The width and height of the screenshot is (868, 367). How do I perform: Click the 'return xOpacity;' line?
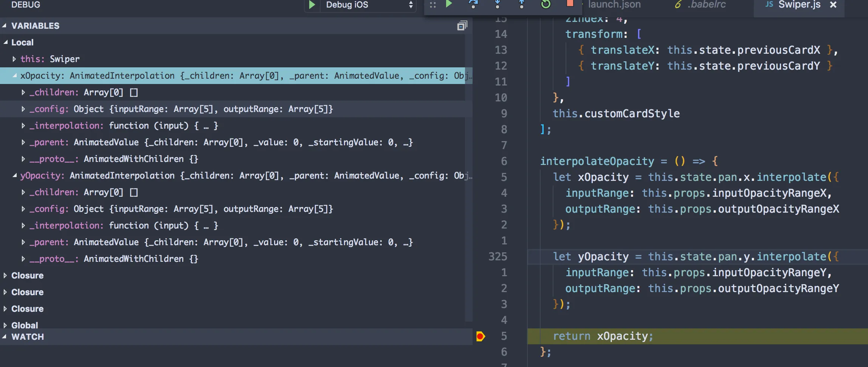point(603,336)
